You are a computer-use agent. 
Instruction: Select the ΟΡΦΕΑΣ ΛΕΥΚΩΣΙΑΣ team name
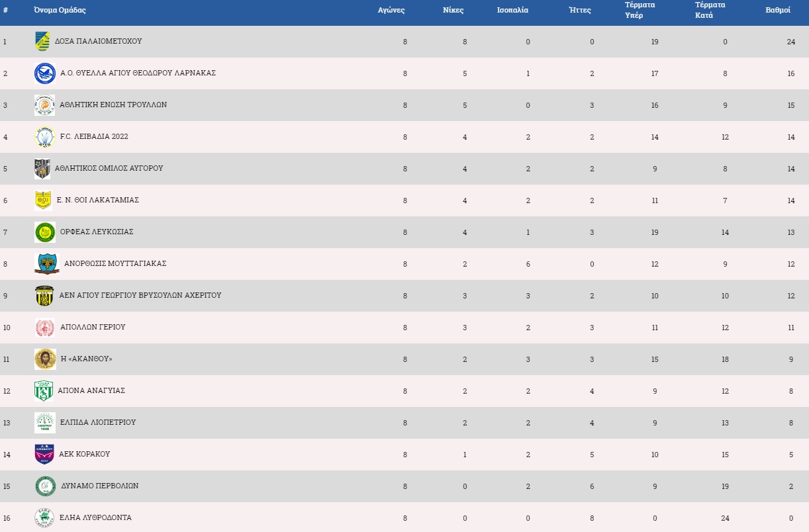(97, 232)
